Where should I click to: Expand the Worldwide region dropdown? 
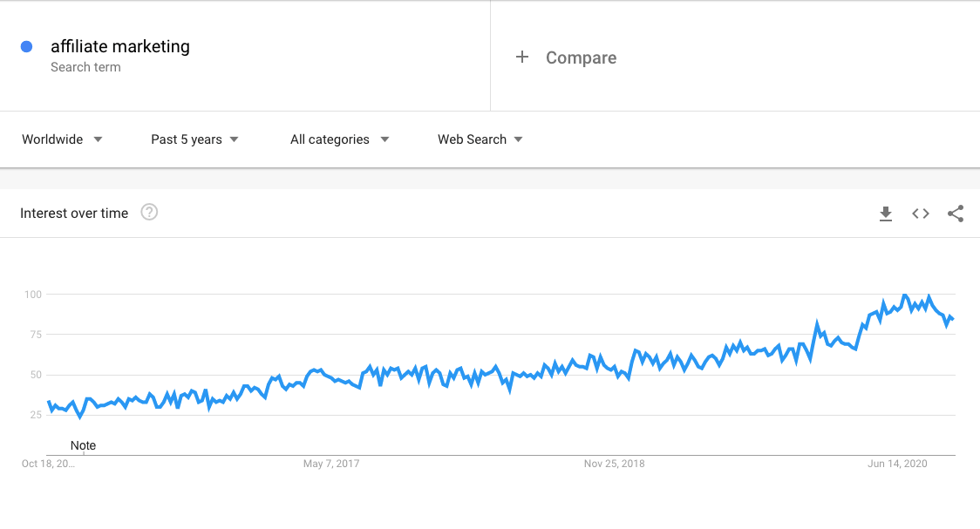(62, 139)
